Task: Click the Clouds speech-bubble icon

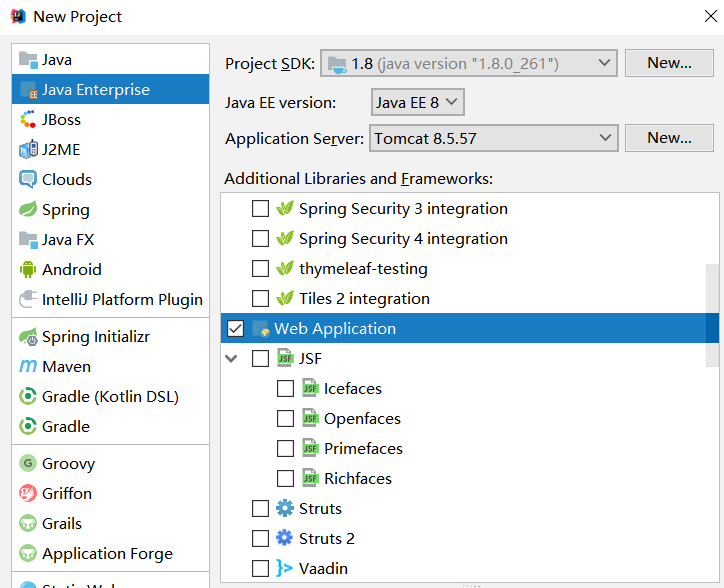Action: click(x=28, y=180)
